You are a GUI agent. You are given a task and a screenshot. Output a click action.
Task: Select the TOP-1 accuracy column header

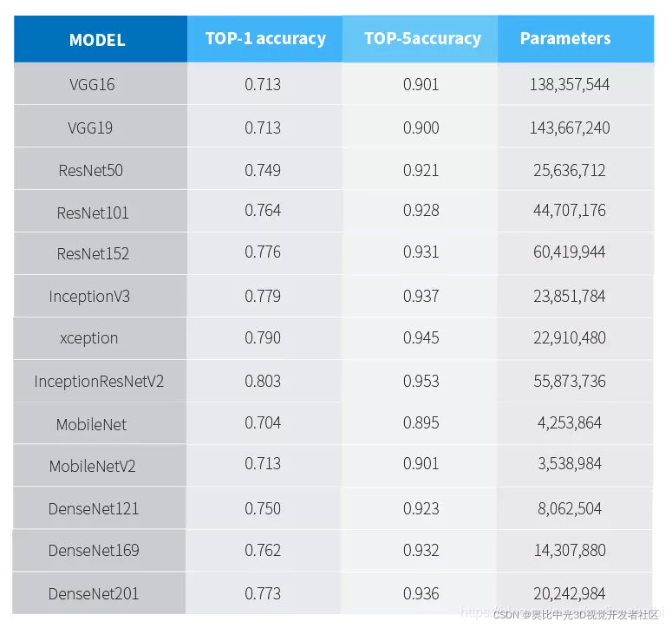[x=265, y=38]
